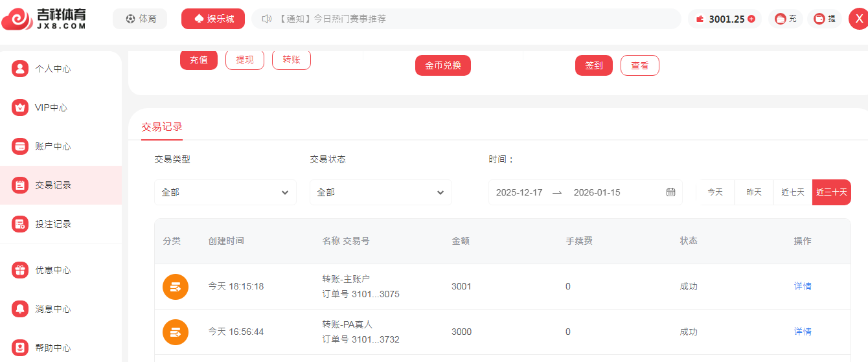
Task: Click the 消息中心 bell icon
Action: tap(20, 309)
